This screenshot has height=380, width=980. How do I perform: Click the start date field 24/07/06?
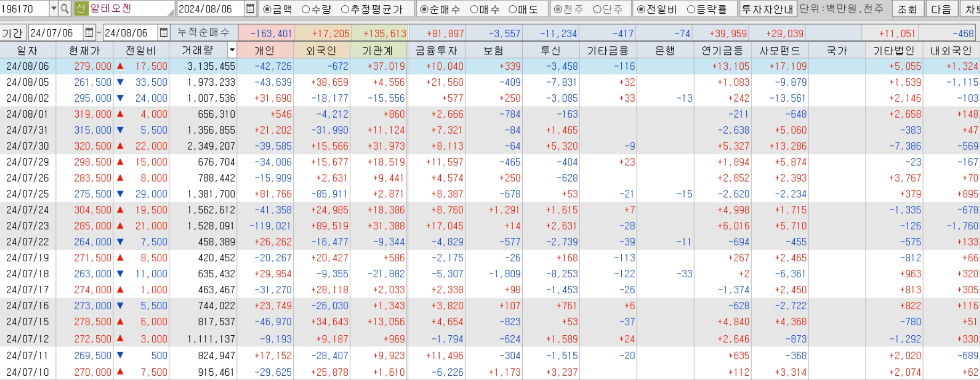pyautogui.click(x=55, y=33)
